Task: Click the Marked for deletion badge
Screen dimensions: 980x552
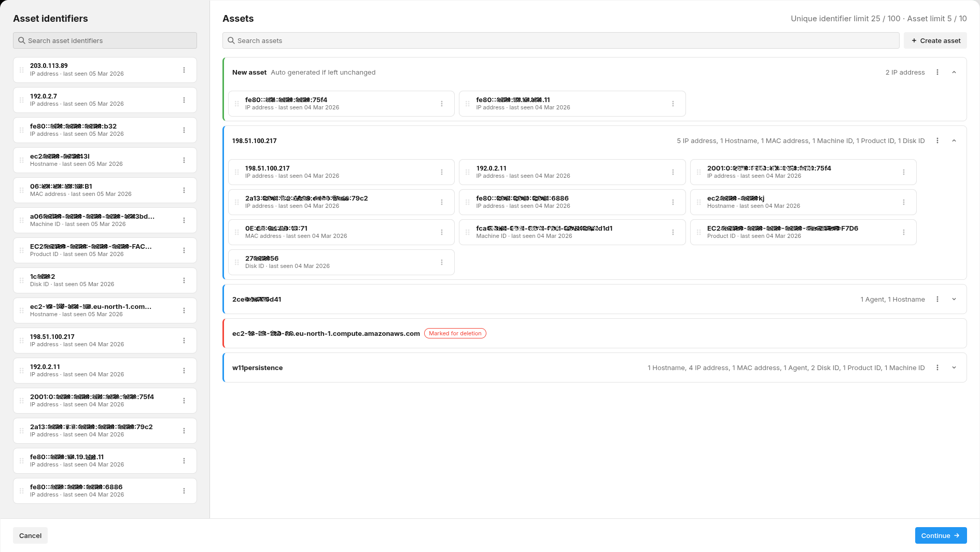Action: 455,333
